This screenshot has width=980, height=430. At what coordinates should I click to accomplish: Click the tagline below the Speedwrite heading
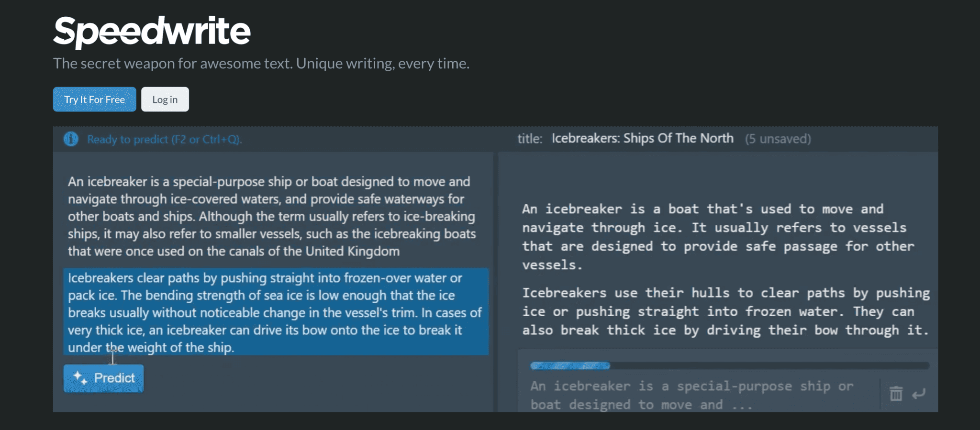(261, 63)
